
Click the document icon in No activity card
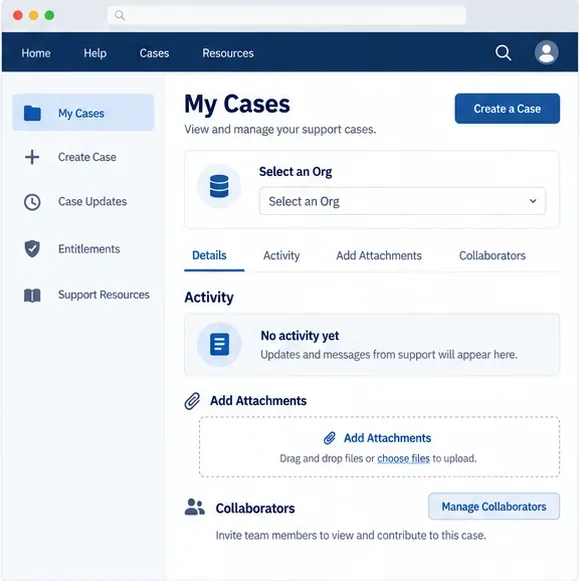[x=219, y=344]
